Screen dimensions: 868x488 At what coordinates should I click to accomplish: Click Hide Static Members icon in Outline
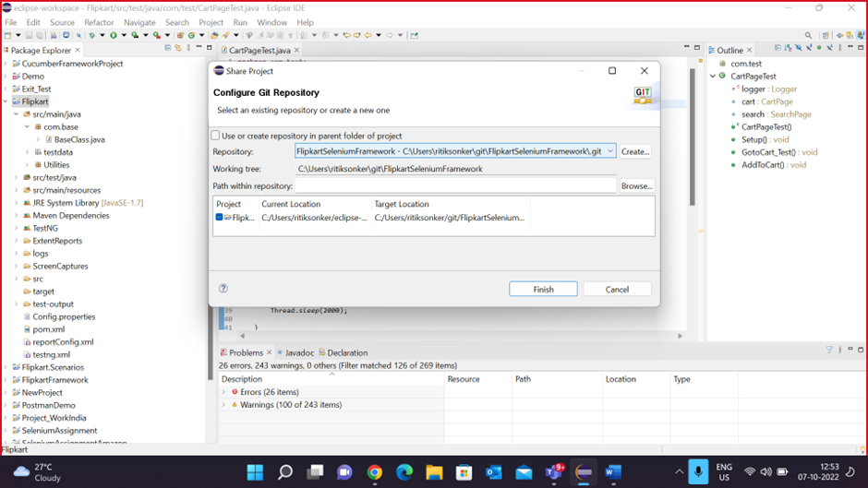[809, 49]
